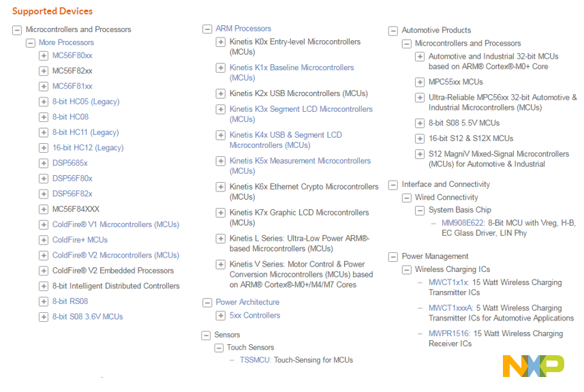Collapse the Automotive Products section
The image size is (584, 392).
pyautogui.click(x=393, y=31)
